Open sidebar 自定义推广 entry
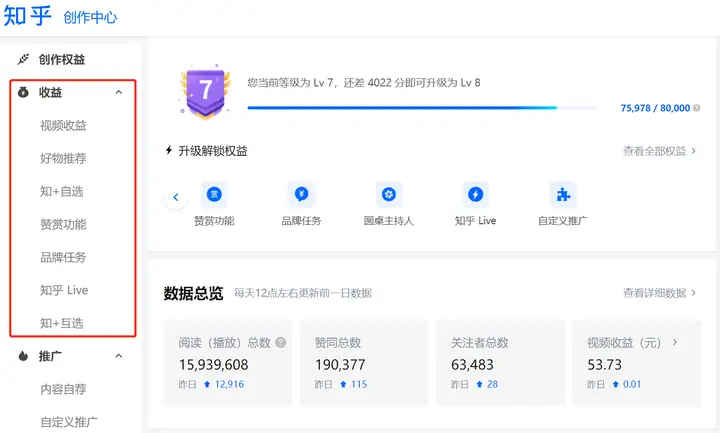720x433 pixels. [x=69, y=422]
